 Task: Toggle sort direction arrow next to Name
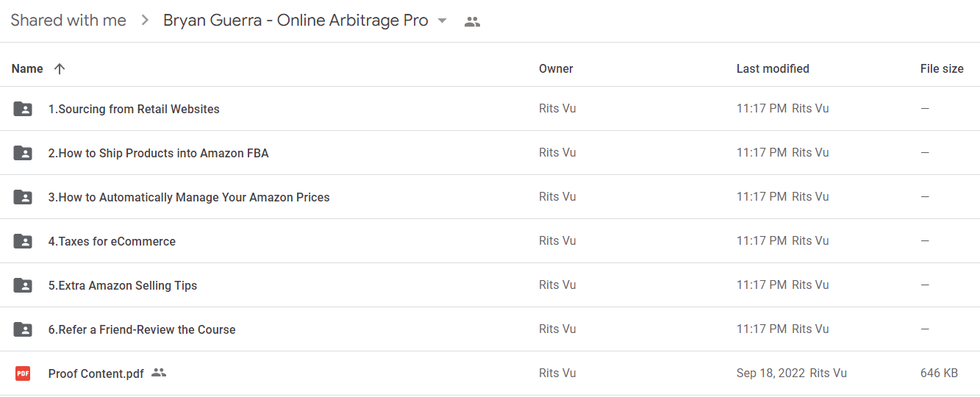(60, 68)
